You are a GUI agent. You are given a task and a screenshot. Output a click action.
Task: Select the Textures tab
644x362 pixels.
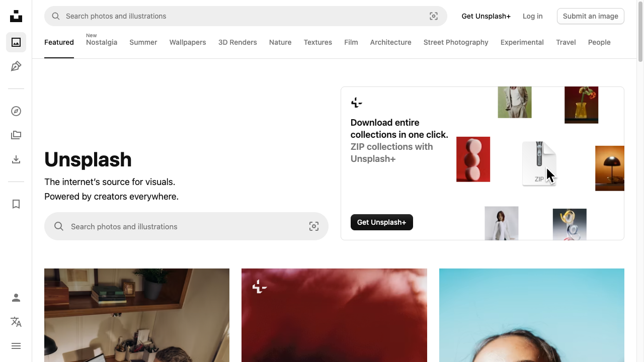pyautogui.click(x=318, y=42)
